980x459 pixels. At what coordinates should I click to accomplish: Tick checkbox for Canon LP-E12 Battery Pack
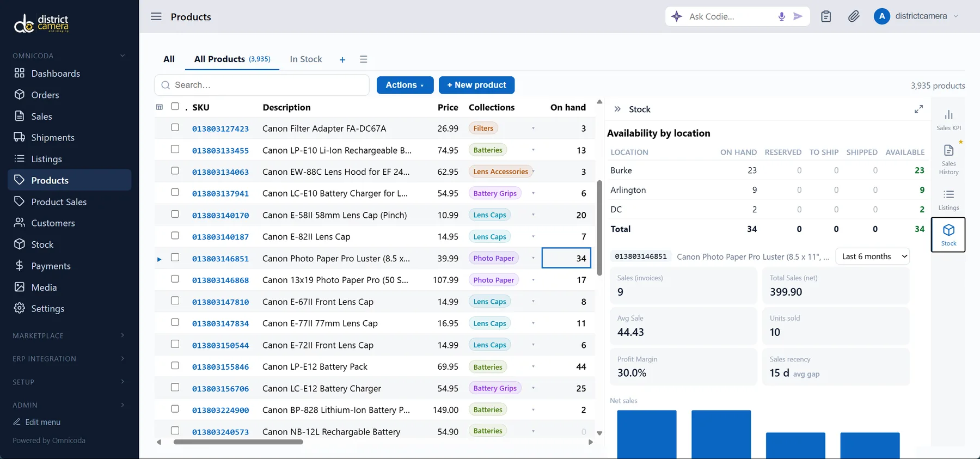click(x=175, y=365)
